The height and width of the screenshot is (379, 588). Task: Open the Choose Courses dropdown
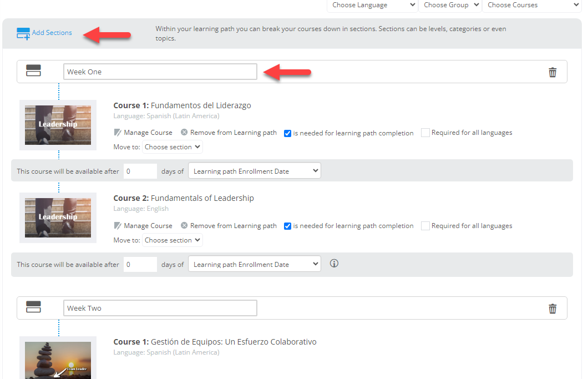(x=531, y=5)
